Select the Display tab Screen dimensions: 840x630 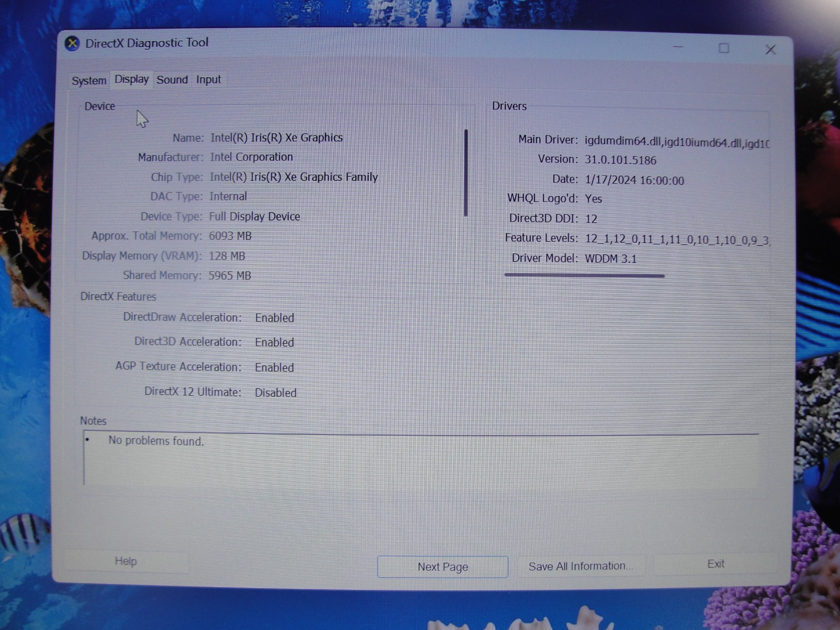pyautogui.click(x=132, y=79)
